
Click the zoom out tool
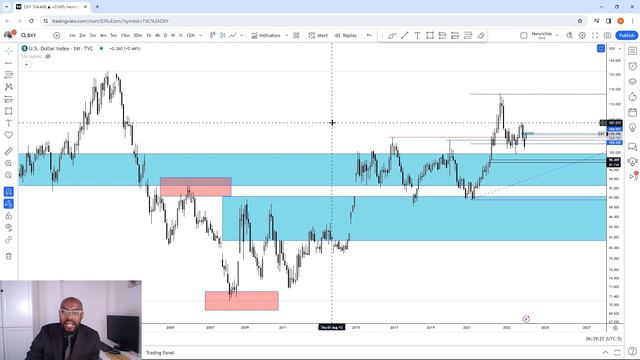pyautogui.click(x=9, y=175)
